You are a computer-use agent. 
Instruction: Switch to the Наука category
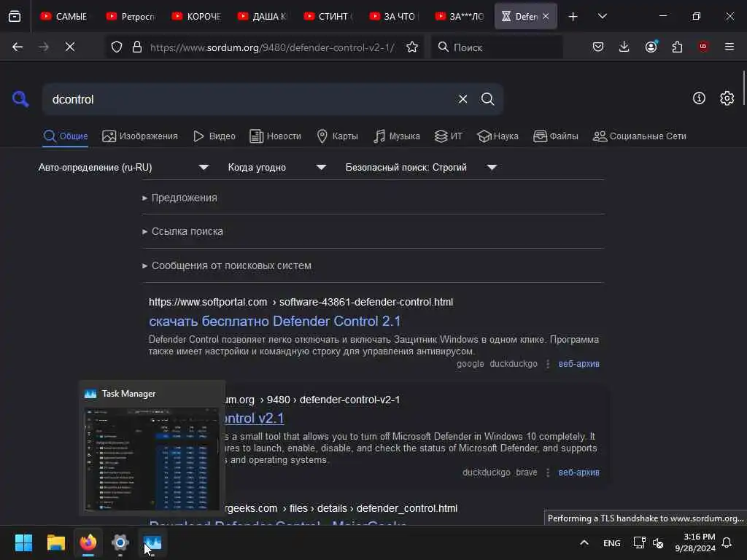pos(498,136)
